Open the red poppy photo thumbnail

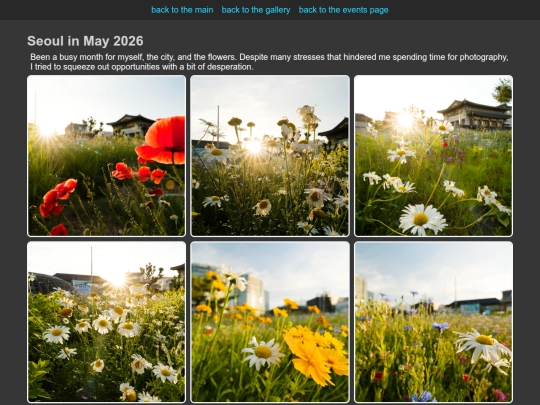(x=106, y=156)
